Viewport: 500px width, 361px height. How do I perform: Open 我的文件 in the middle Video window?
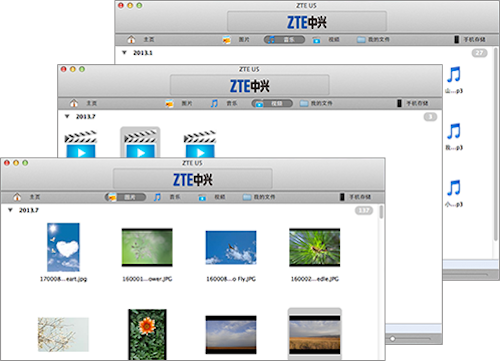coord(316,103)
